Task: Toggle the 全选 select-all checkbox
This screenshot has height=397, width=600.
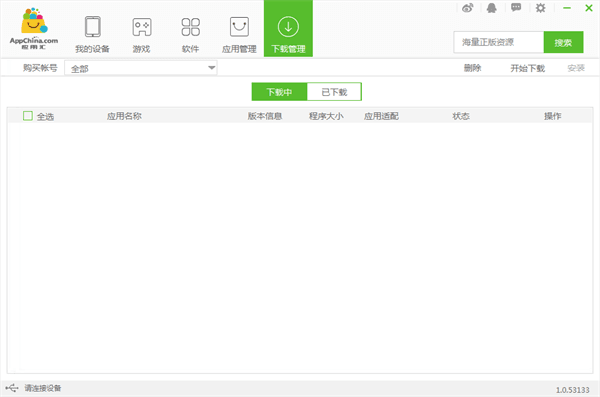Action: click(28, 116)
